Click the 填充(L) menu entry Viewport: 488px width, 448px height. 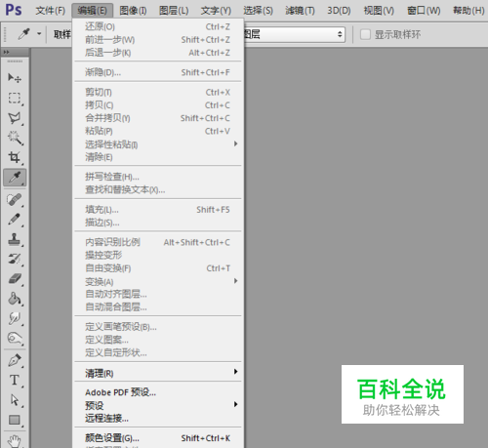[158, 210]
